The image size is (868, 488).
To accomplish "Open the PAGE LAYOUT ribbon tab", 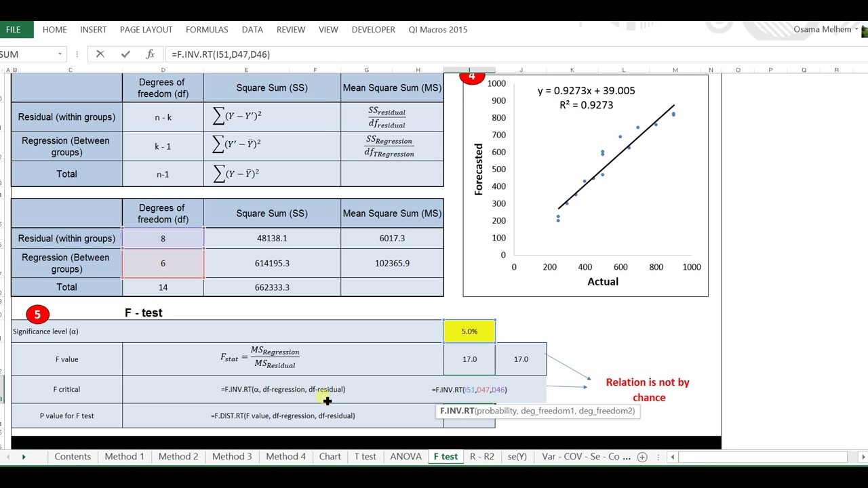I will tap(146, 30).
